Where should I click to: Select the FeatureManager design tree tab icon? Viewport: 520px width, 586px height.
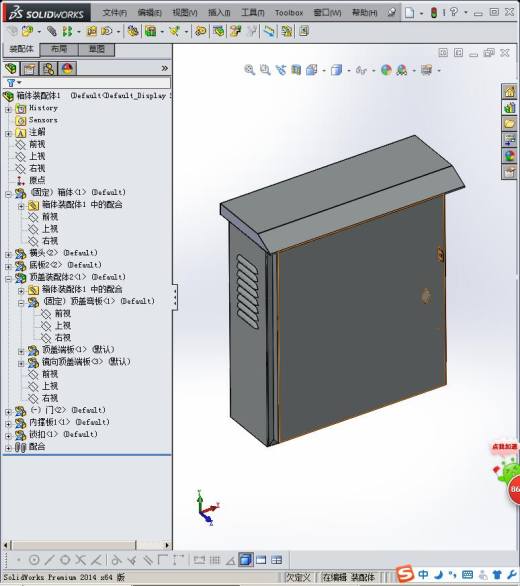(11, 69)
